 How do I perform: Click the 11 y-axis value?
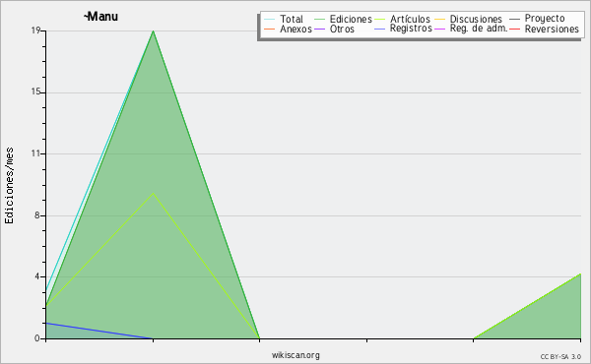[35, 153]
